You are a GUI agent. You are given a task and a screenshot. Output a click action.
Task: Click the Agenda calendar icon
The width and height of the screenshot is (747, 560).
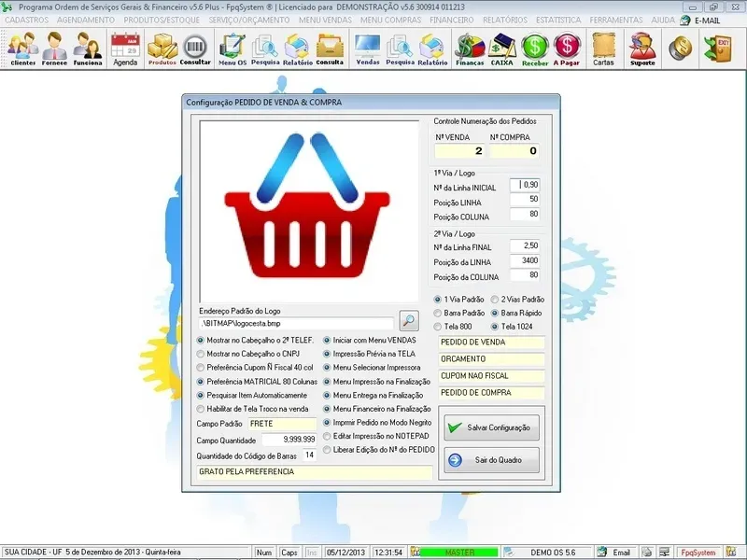(x=125, y=49)
